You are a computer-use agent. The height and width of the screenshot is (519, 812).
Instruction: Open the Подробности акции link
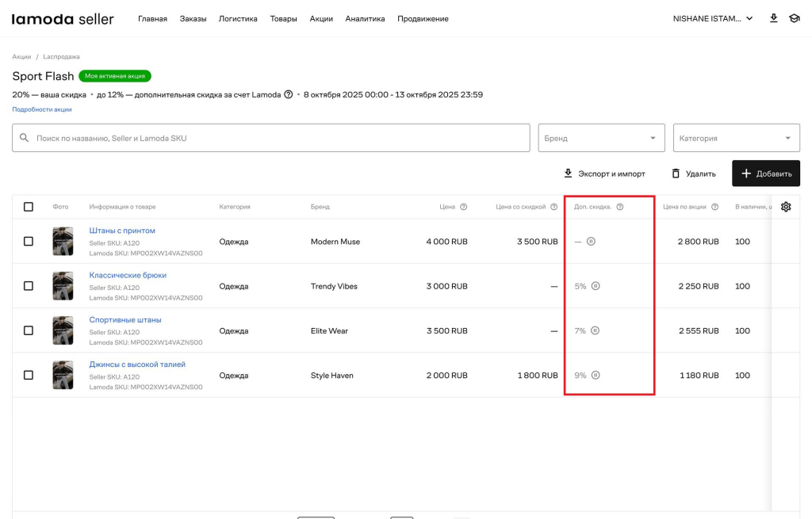pos(42,109)
